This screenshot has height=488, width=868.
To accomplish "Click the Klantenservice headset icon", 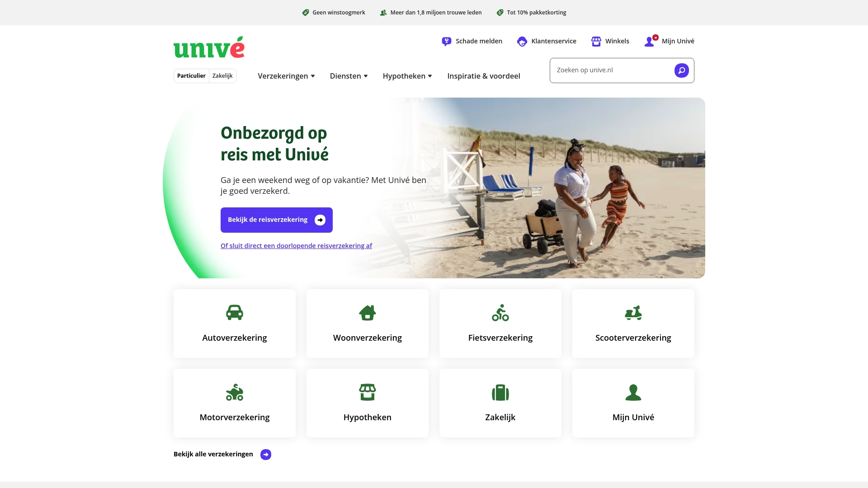I will [x=522, y=42].
